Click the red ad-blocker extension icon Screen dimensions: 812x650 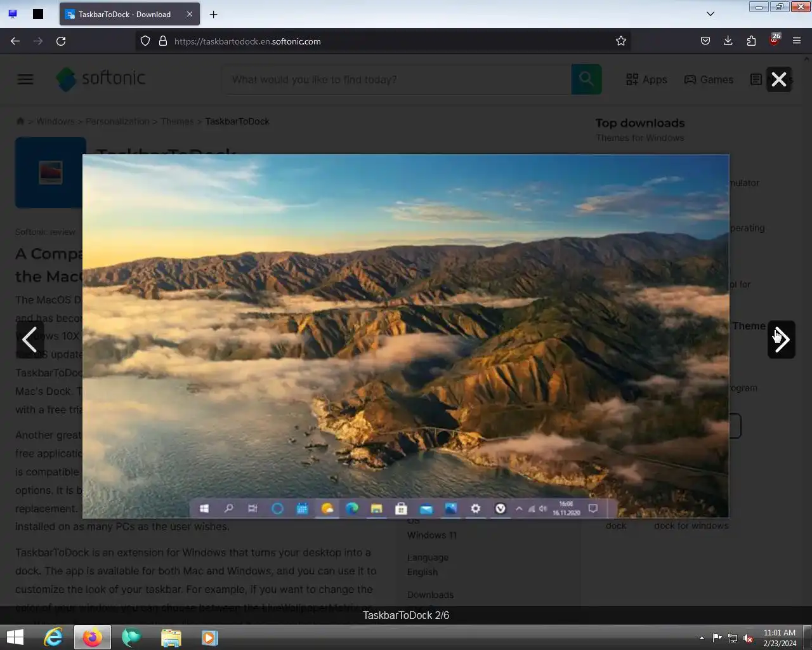774,40
